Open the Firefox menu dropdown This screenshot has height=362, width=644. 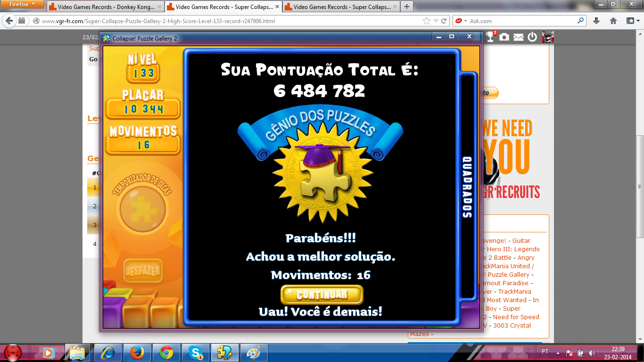tap(23, 4)
